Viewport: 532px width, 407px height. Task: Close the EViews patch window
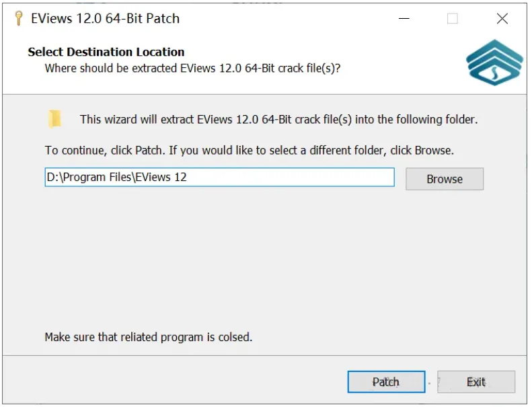(502, 19)
